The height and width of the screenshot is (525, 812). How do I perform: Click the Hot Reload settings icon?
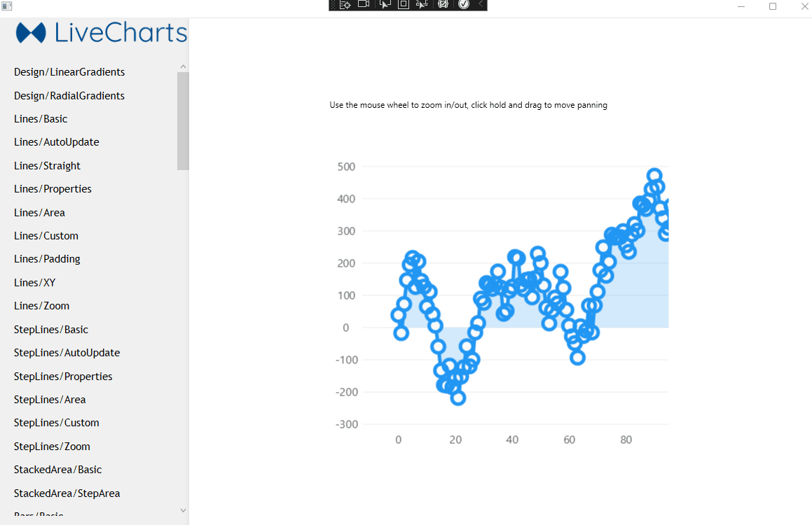[x=443, y=4]
